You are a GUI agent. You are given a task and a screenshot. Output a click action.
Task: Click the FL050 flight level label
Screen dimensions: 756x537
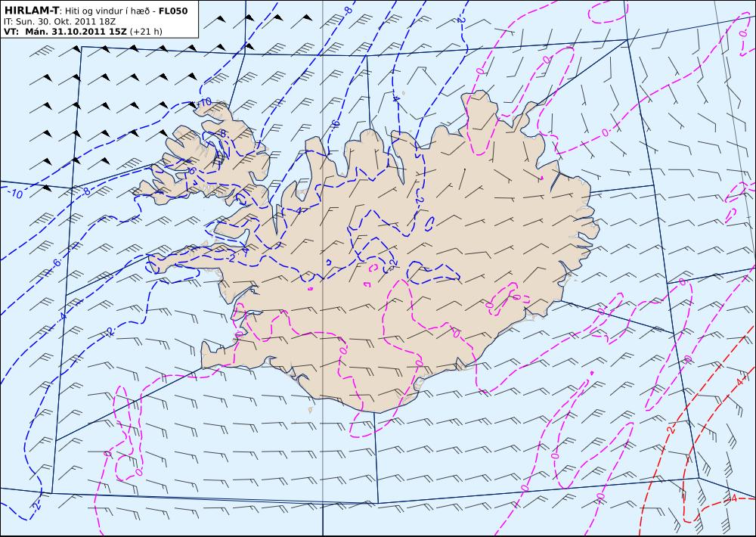click(x=172, y=11)
